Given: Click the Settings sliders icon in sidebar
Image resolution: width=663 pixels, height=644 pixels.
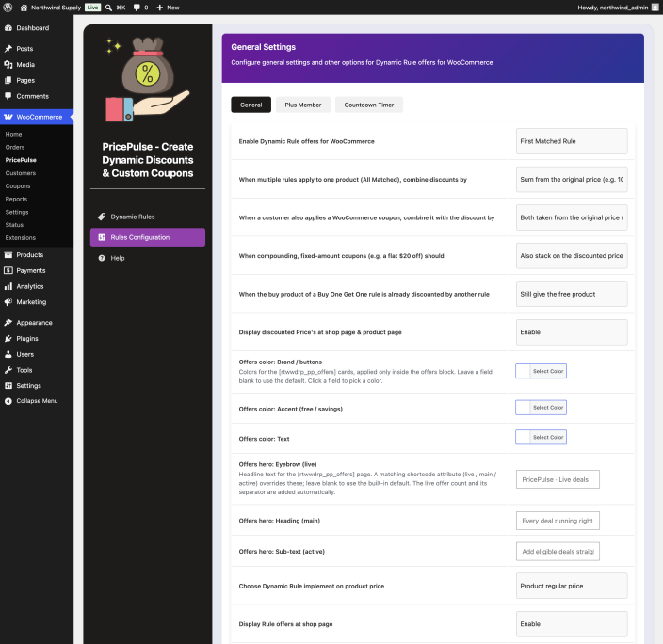Looking at the screenshot, I should pyautogui.click(x=8, y=386).
